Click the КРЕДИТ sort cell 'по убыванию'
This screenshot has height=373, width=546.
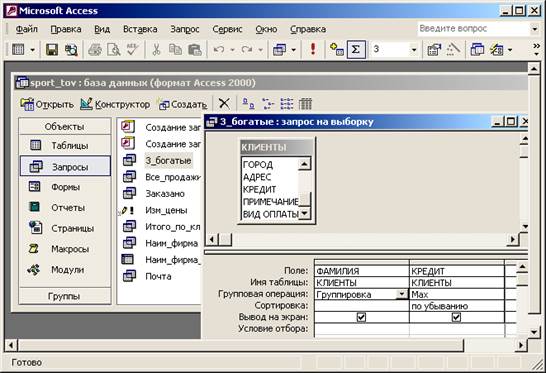click(x=457, y=306)
